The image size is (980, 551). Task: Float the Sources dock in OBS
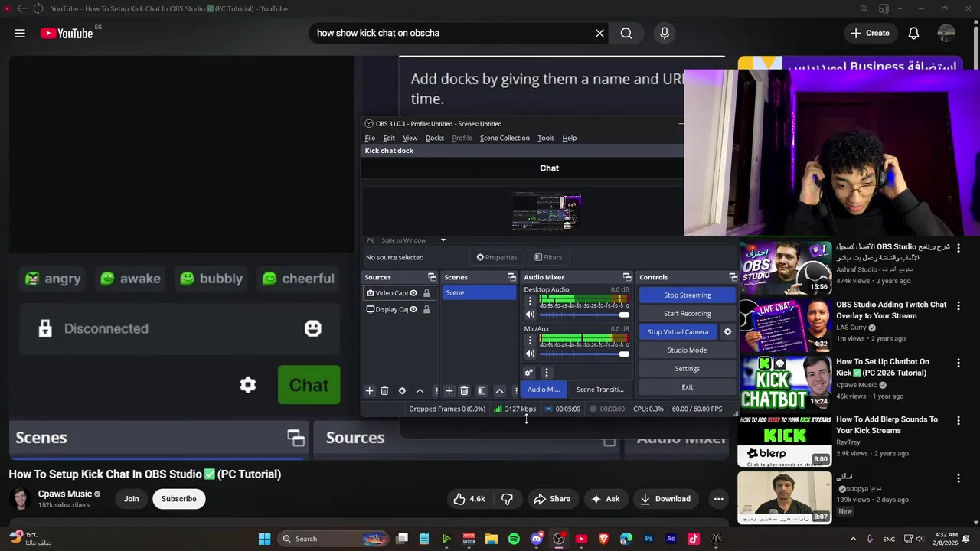(x=432, y=277)
